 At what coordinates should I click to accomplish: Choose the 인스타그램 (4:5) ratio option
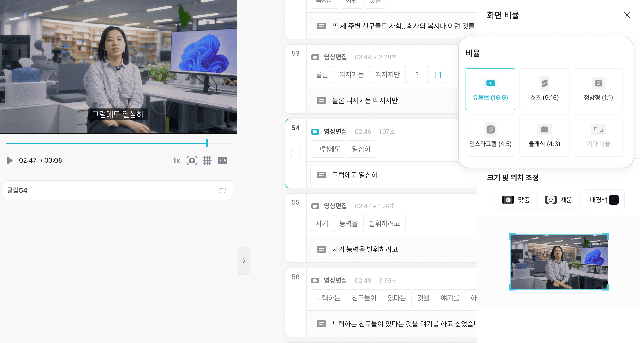pyautogui.click(x=490, y=135)
